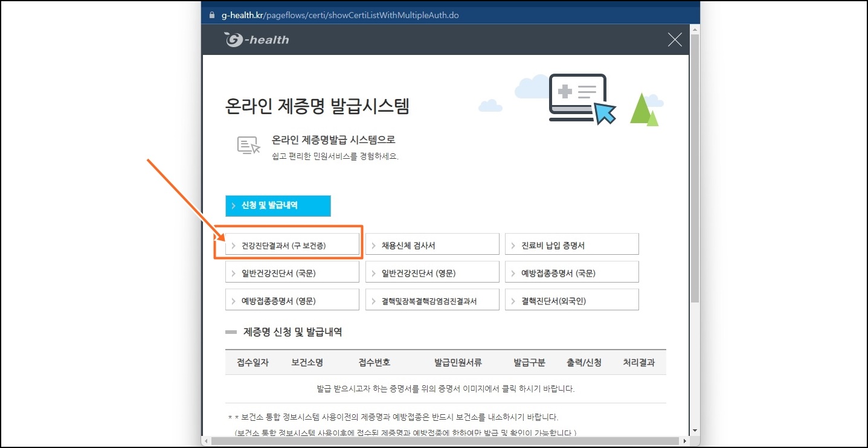Click the horizontal scrollbar right arrow
The width and height of the screenshot is (868, 448).
click(x=684, y=441)
